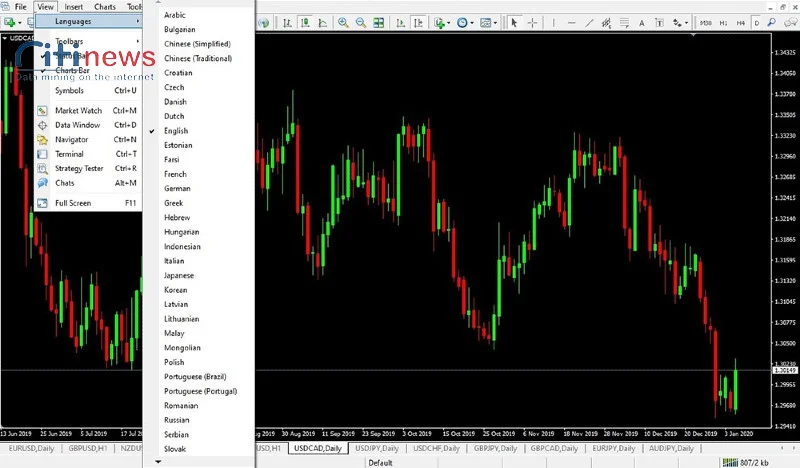The width and height of the screenshot is (800, 468).
Task: Open chats speech bubble toolbar icon
Action: [791, 22]
